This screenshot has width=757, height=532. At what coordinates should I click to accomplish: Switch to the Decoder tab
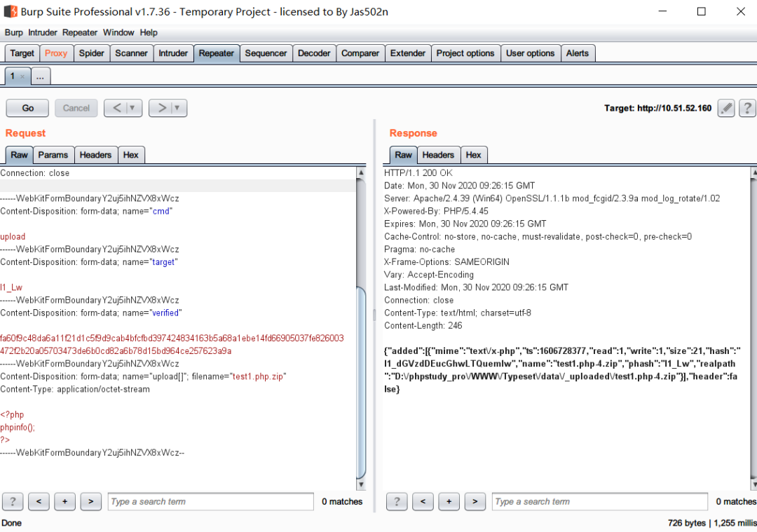[314, 53]
